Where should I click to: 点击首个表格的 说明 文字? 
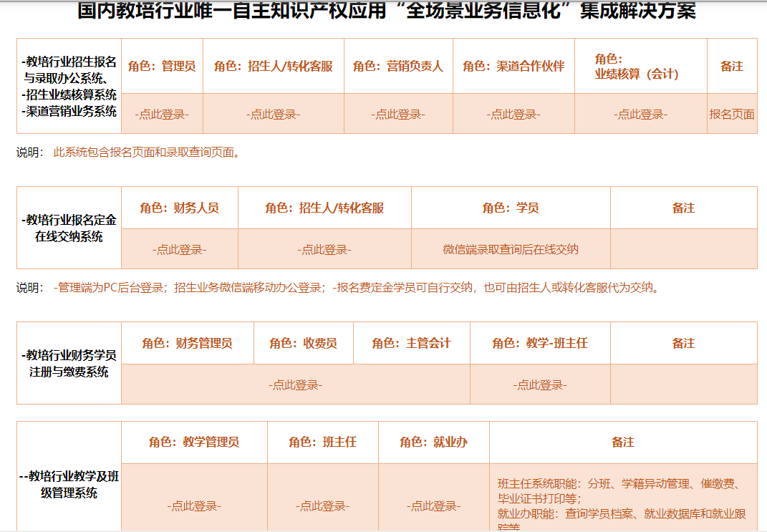pos(28,151)
